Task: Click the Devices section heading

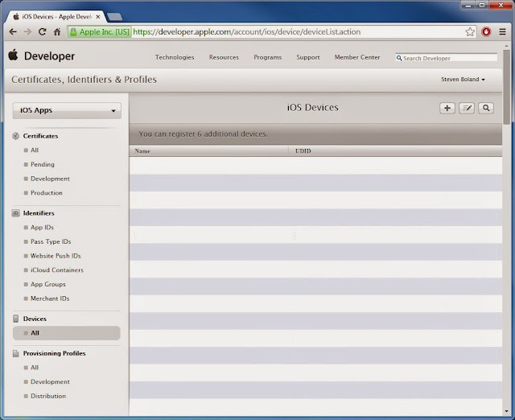Action: [x=35, y=319]
